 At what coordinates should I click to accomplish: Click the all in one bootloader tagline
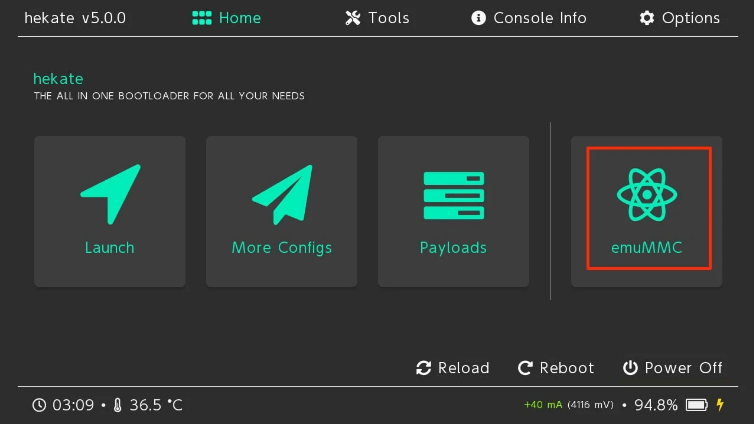click(x=169, y=96)
